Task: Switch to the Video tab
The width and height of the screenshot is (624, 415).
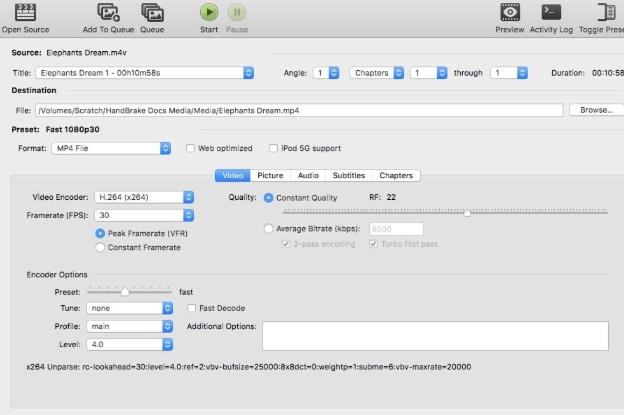Action: pos(232,175)
